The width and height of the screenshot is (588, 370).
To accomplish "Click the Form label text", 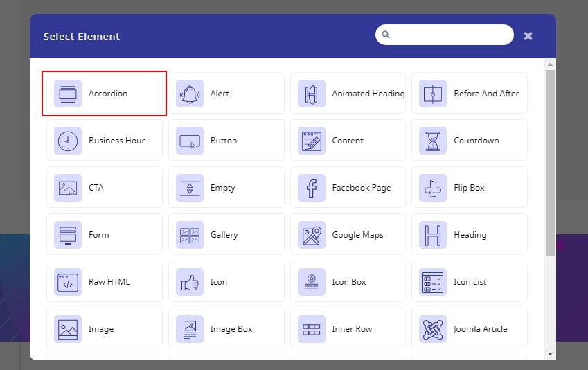I will pos(99,235).
